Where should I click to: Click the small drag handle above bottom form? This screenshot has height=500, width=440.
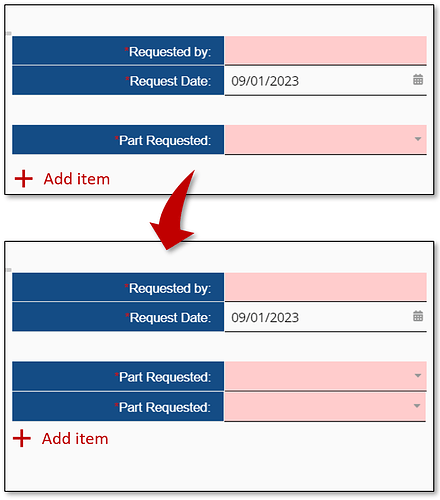[9, 270]
